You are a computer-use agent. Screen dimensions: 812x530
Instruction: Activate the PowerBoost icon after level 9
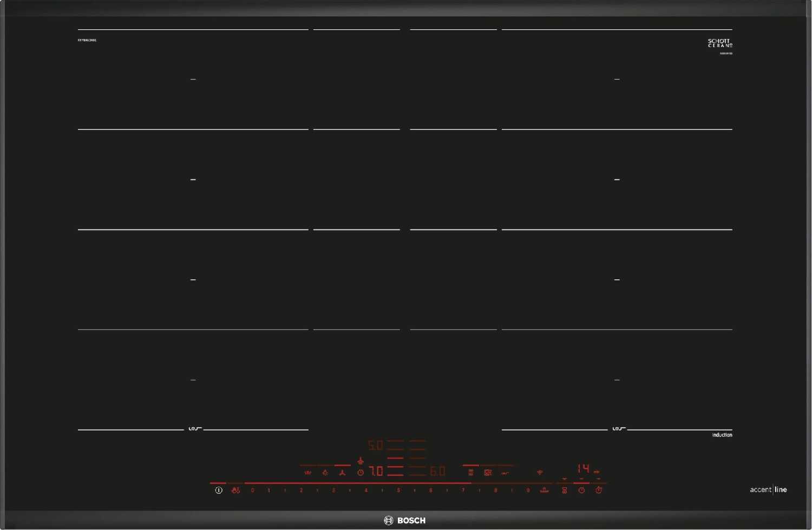(x=544, y=490)
